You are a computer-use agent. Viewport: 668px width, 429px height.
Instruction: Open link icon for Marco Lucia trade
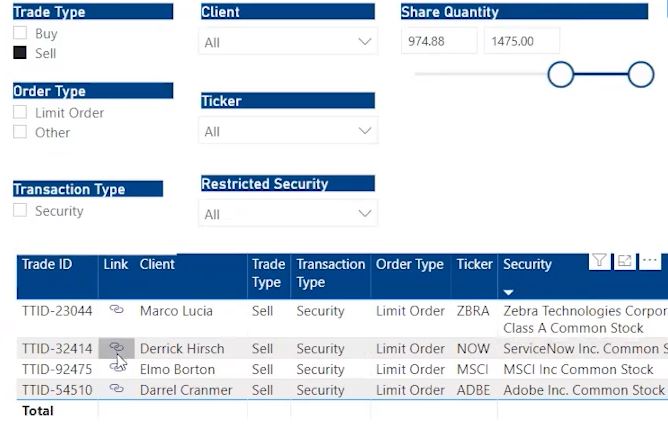click(x=116, y=310)
